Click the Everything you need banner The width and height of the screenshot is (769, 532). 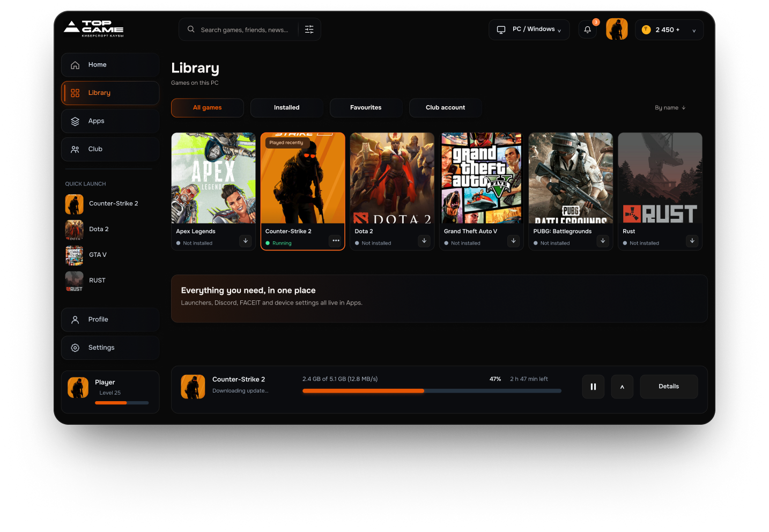tap(439, 299)
